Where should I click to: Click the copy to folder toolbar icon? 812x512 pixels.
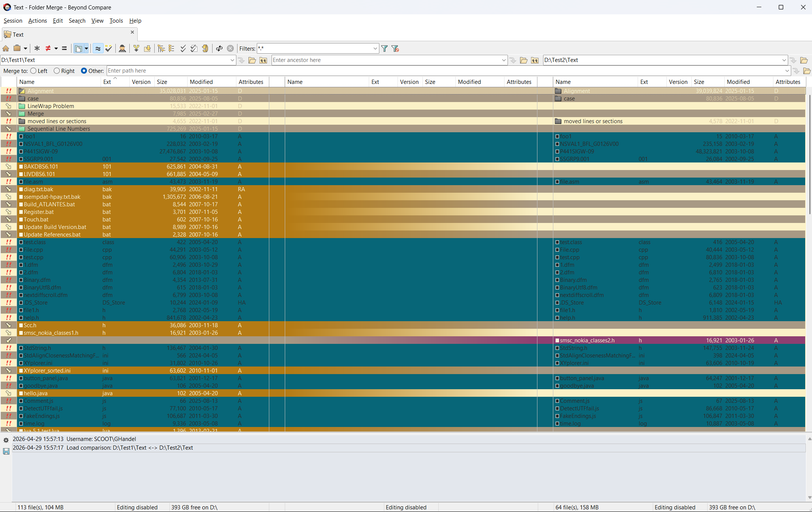click(147, 48)
